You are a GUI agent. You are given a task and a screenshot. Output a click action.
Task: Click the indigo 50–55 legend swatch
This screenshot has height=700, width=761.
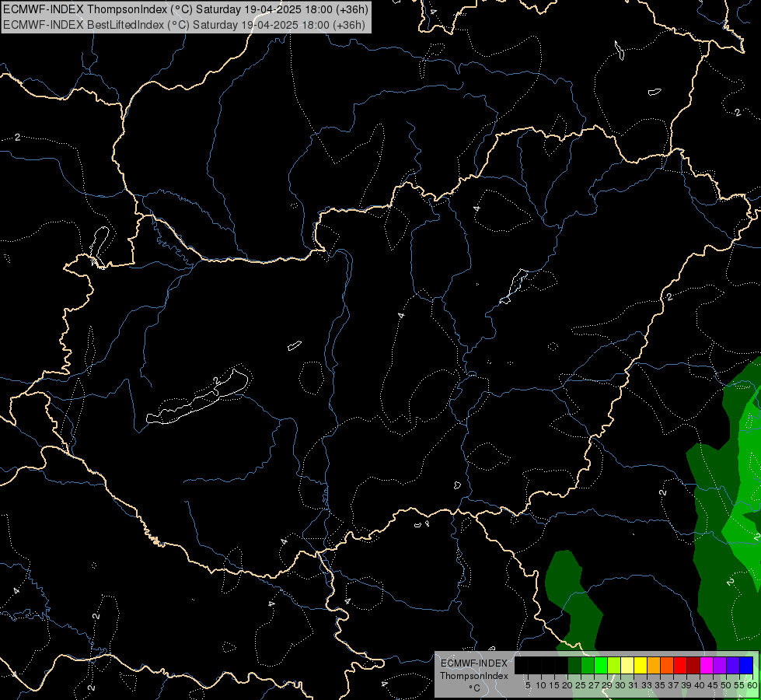[733, 666]
